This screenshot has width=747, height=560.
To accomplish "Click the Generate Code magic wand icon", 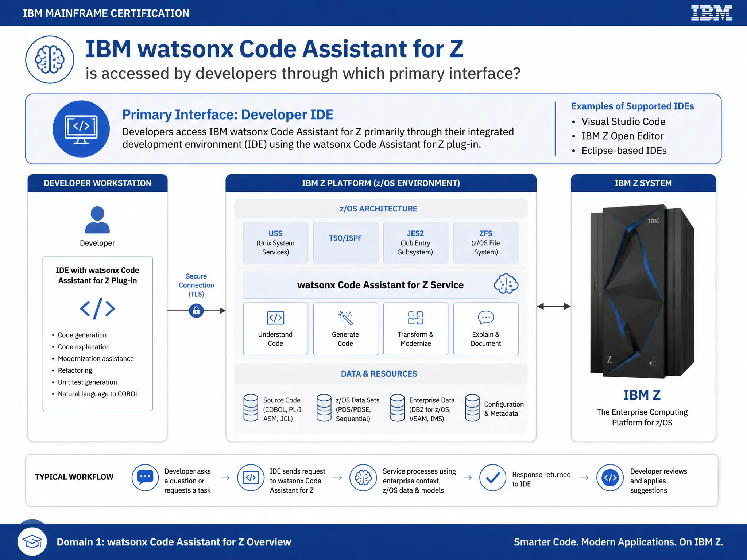I will point(345,318).
